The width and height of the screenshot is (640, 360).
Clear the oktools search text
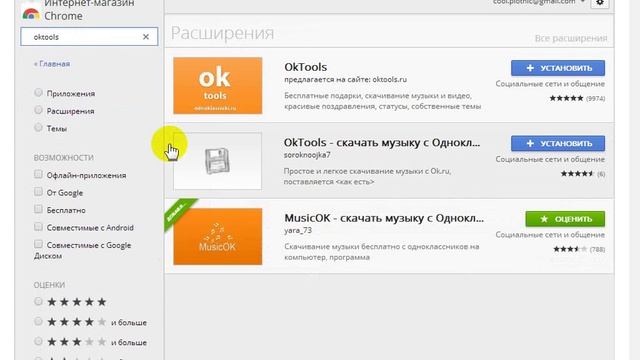[x=146, y=37]
